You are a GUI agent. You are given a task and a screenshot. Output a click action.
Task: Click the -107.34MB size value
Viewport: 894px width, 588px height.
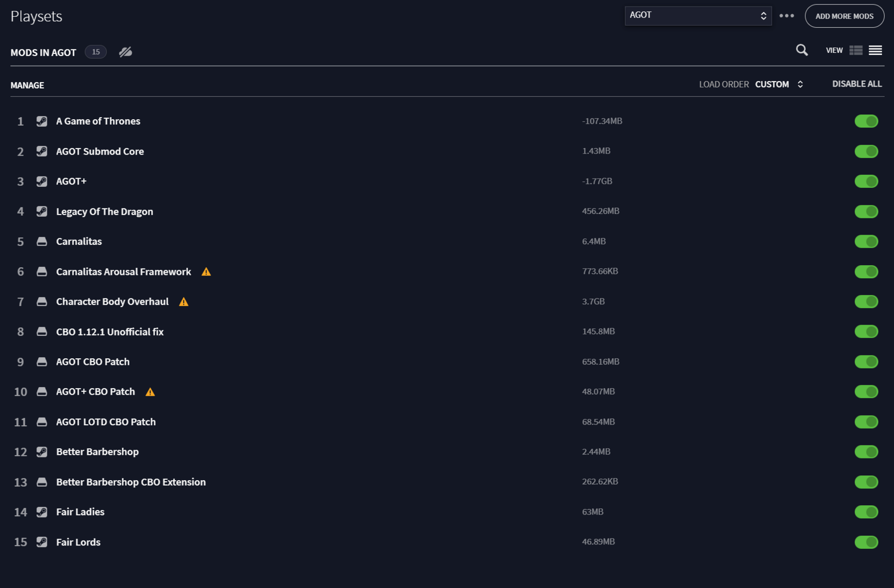602,121
